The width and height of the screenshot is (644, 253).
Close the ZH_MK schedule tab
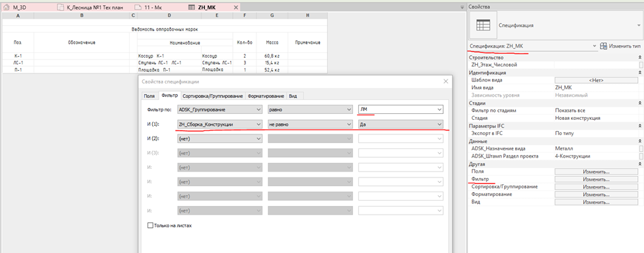click(235, 7)
